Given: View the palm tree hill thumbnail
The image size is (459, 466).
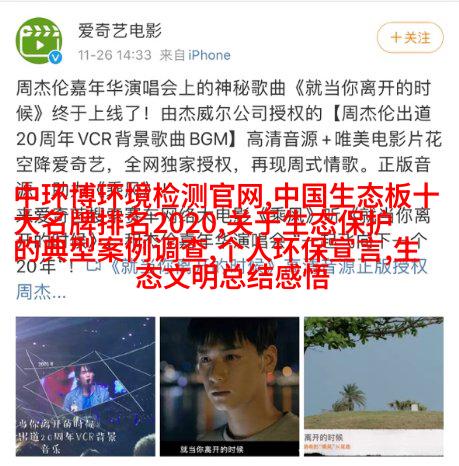Looking at the screenshot, I should pos(374,386).
